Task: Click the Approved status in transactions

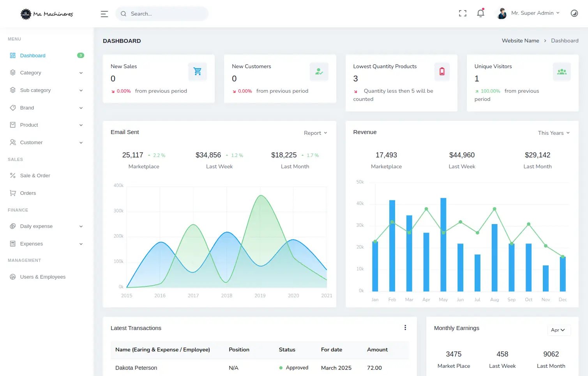Action: 293,368
